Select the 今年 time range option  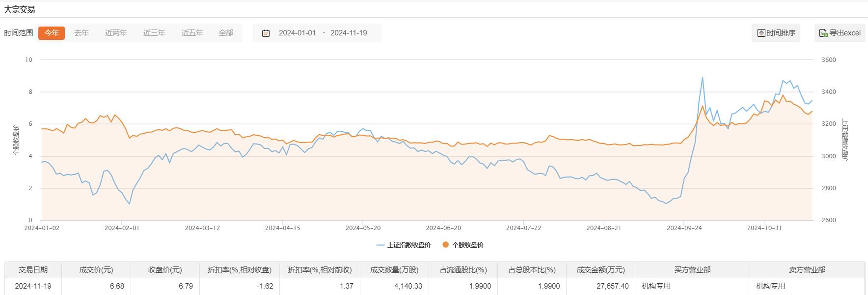point(52,33)
